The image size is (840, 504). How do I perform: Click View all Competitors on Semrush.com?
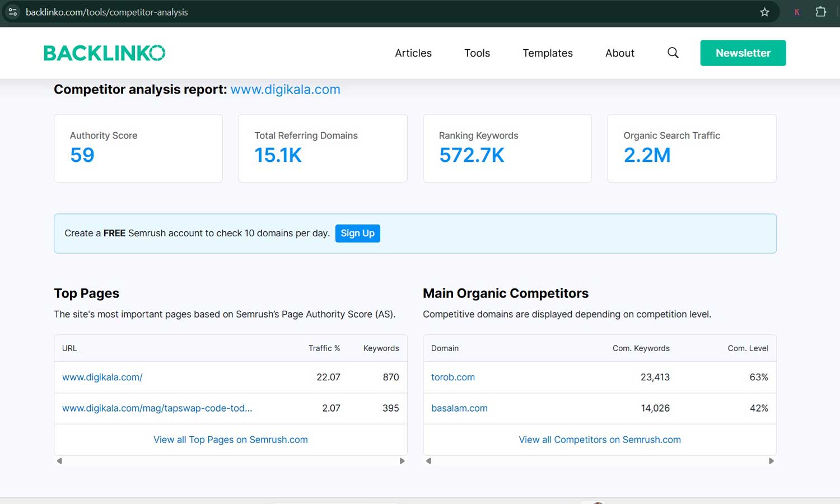(600, 440)
